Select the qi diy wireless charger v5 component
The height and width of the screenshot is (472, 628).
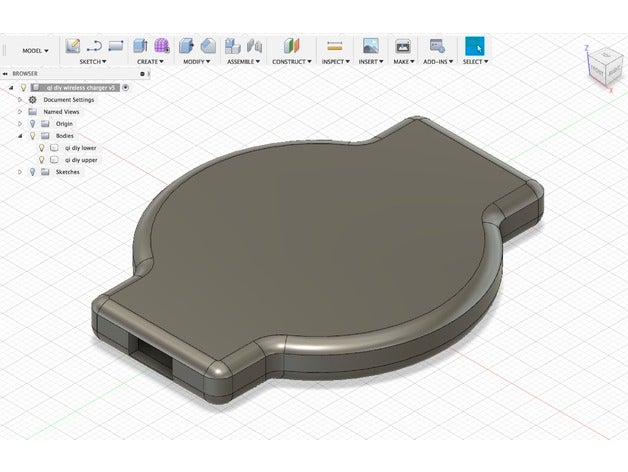(x=75, y=87)
